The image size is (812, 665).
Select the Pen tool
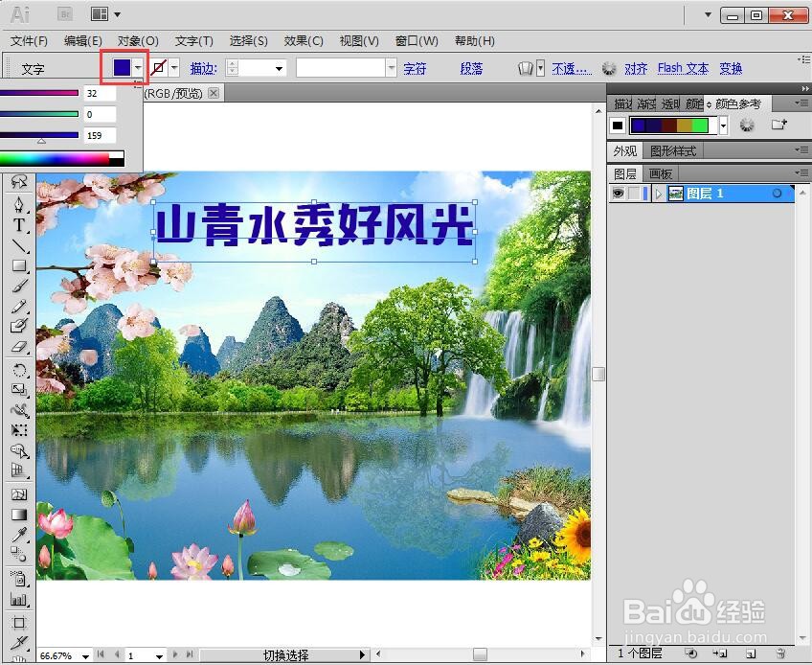pos(19,204)
